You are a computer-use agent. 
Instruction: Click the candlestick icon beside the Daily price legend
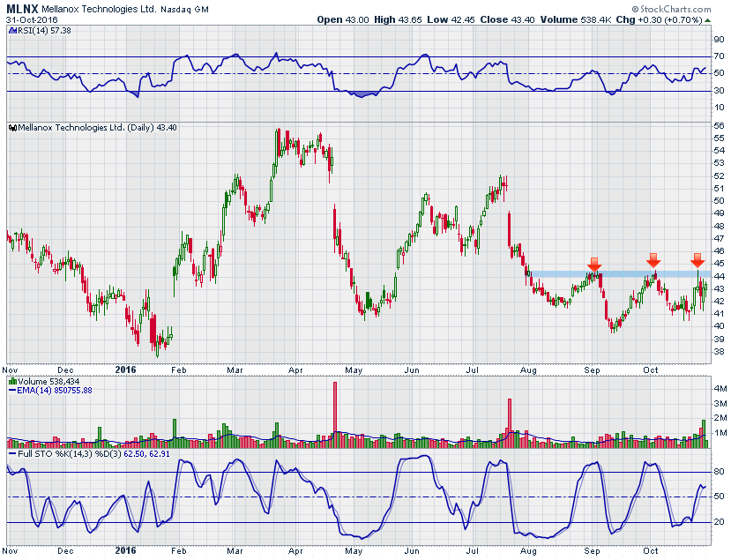coord(11,128)
